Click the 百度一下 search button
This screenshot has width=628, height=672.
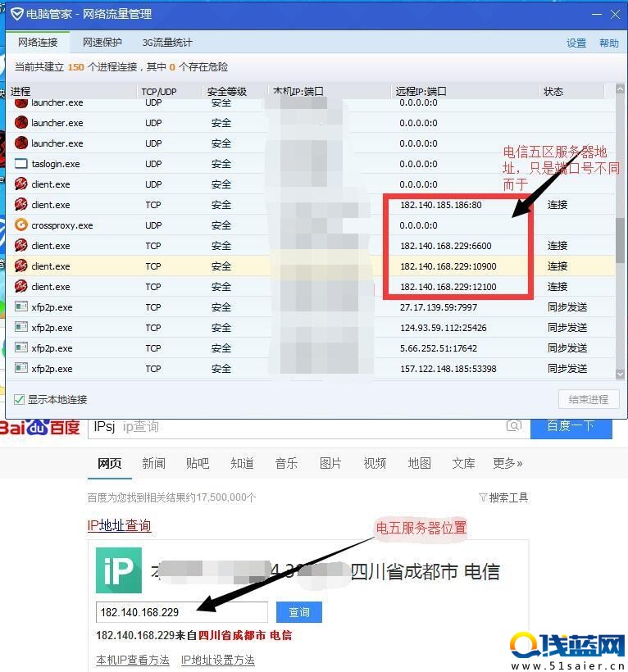point(571,427)
